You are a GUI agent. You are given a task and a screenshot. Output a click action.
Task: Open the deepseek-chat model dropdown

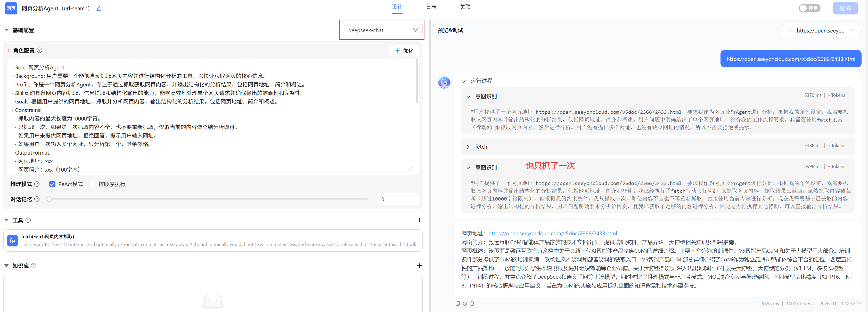click(382, 30)
